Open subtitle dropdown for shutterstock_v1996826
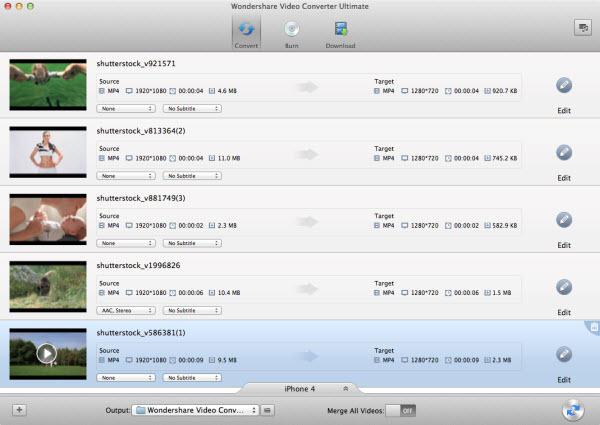Screen dimensions: 600x425 [192, 311]
